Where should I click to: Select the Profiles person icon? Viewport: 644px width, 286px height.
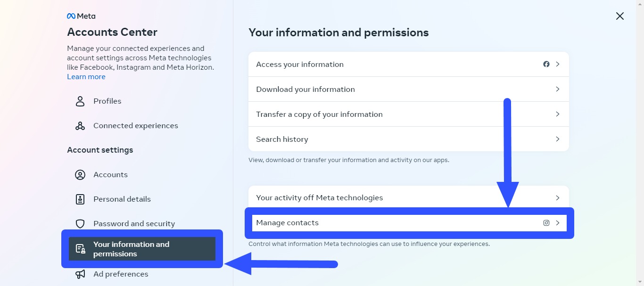tap(80, 101)
